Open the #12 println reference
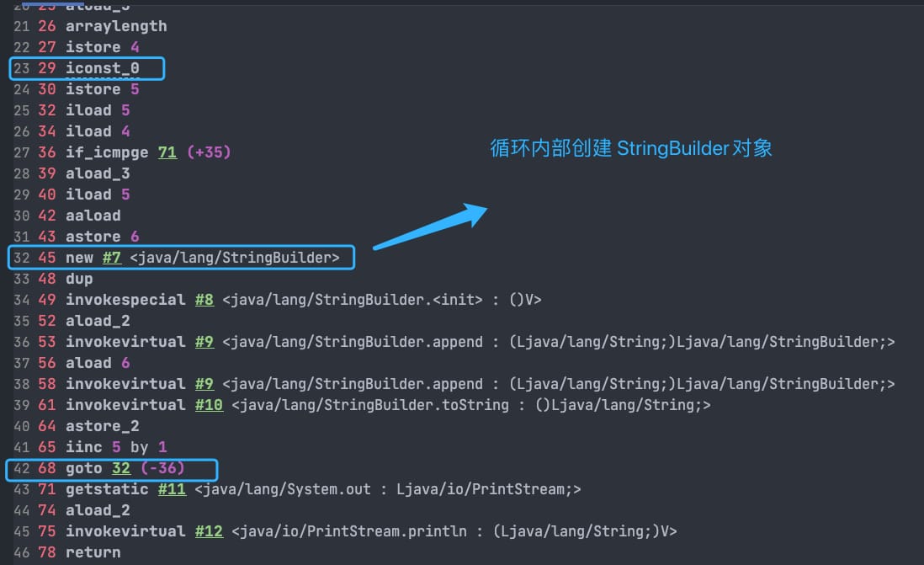Image resolution: width=924 pixels, height=565 pixels. click(x=210, y=531)
